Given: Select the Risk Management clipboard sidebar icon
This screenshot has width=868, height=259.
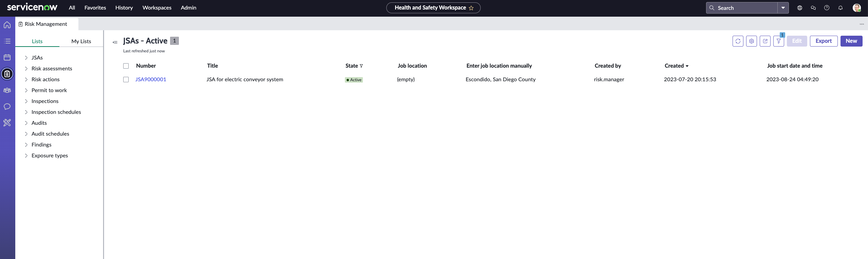Looking at the screenshot, I should [7, 74].
